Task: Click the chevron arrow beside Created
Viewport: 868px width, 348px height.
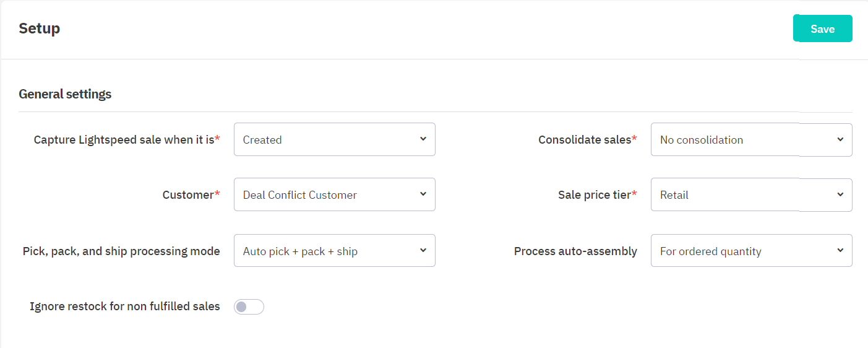Action: tap(423, 139)
